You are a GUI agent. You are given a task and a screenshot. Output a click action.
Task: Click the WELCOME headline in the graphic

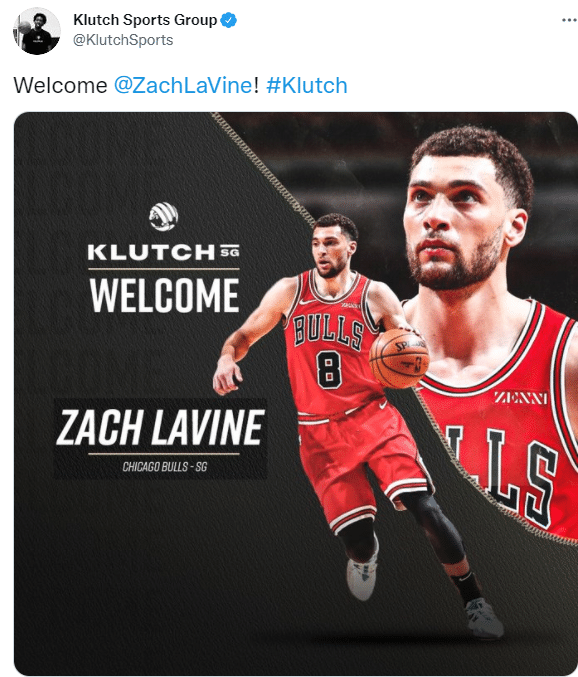164,295
